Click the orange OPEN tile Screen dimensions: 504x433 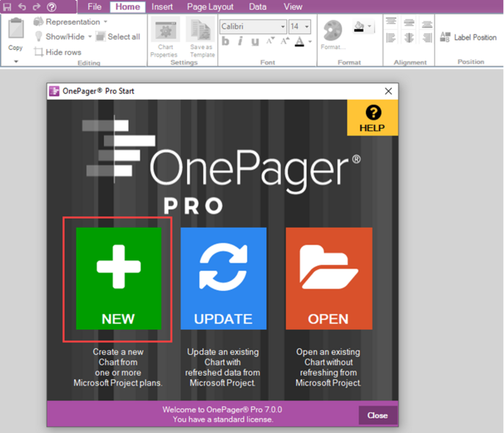(329, 278)
